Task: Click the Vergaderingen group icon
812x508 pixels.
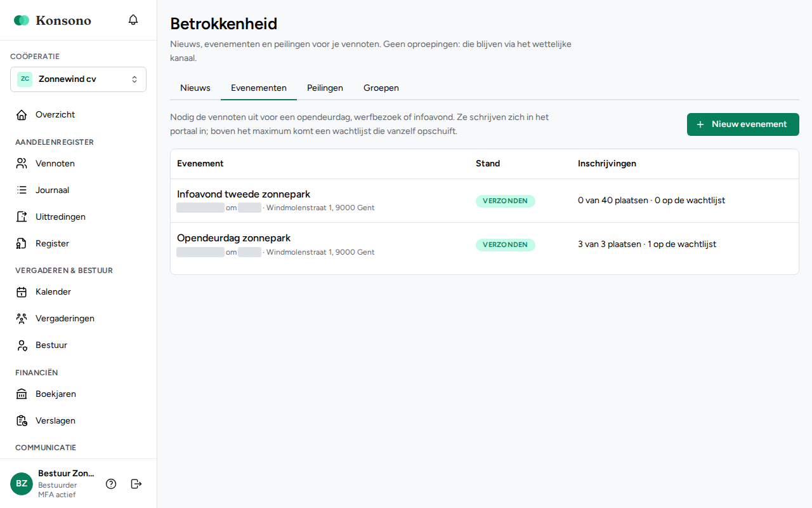Action: (x=22, y=319)
